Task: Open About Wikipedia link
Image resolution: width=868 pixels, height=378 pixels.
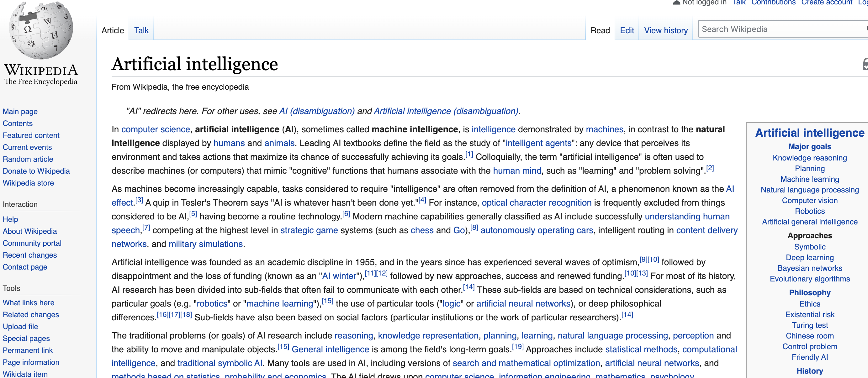Action: pos(30,231)
